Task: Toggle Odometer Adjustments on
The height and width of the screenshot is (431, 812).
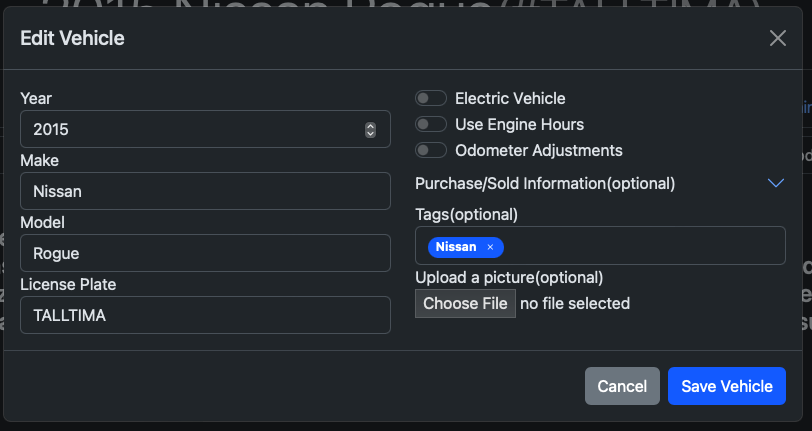Action: [x=431, y=151]
